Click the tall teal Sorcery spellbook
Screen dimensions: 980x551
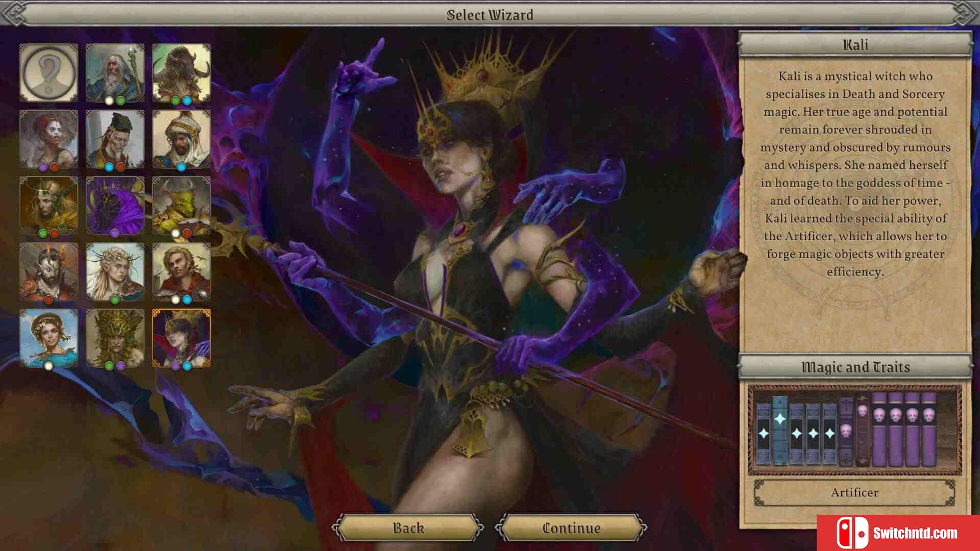click(x=780, y=430)
